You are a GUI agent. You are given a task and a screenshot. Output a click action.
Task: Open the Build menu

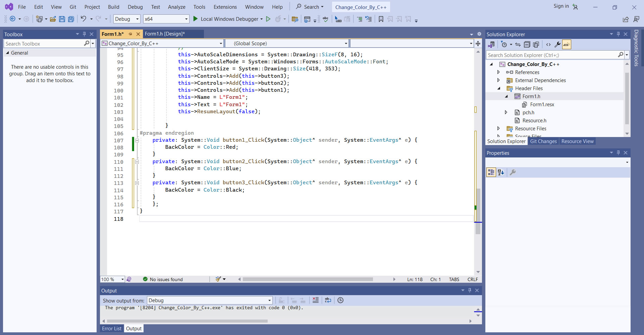point(113,7)
